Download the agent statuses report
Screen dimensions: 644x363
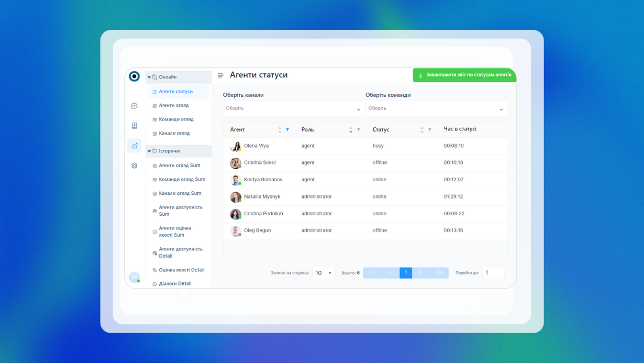[x=464, y=75]
